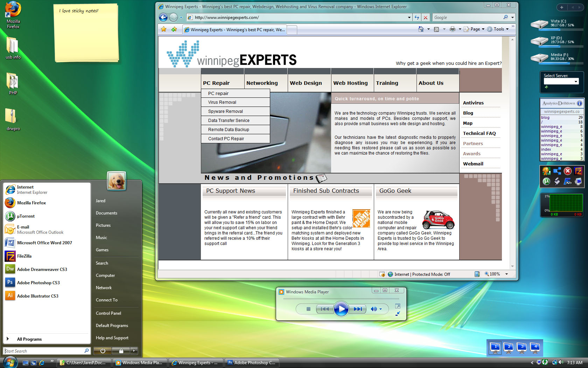Stop page loading with red X
This screenshot has height=368, width=588.
pos(425,17)
